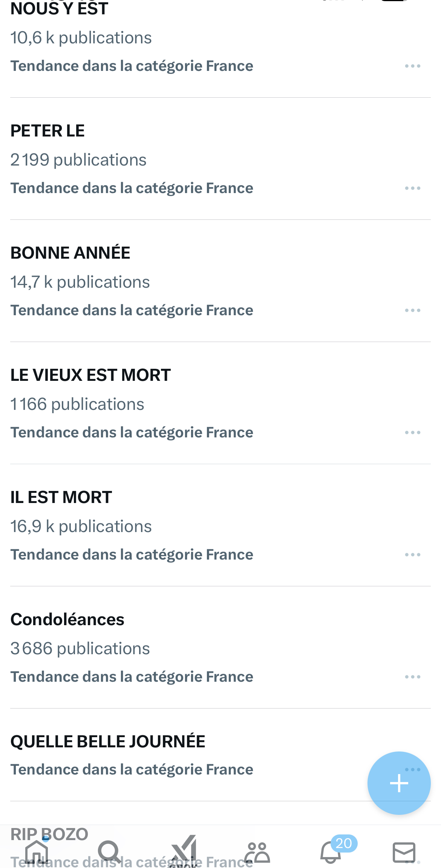
Task: Open the Messages envelope icon
Action: (x=404, y=851)
